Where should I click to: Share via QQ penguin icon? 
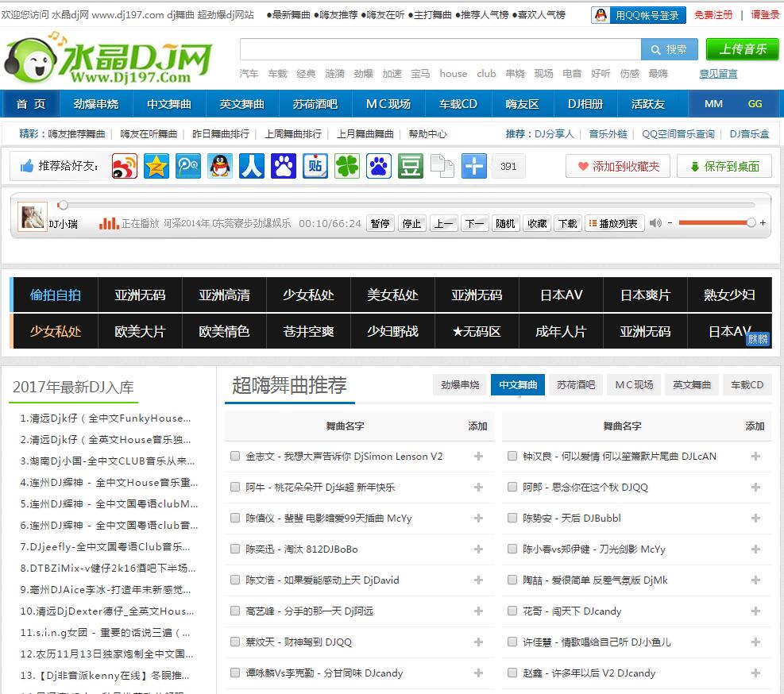point(220,166)
